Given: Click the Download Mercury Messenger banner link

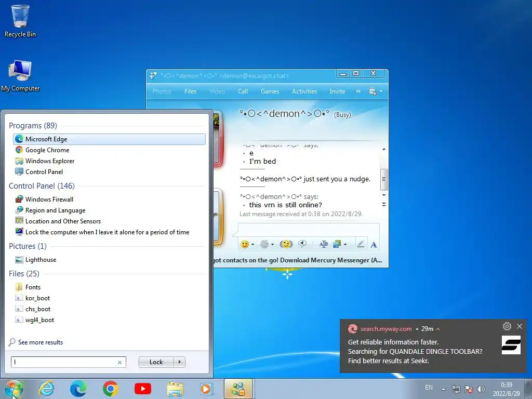Looking at the screenshot, I should pos(297,260).
